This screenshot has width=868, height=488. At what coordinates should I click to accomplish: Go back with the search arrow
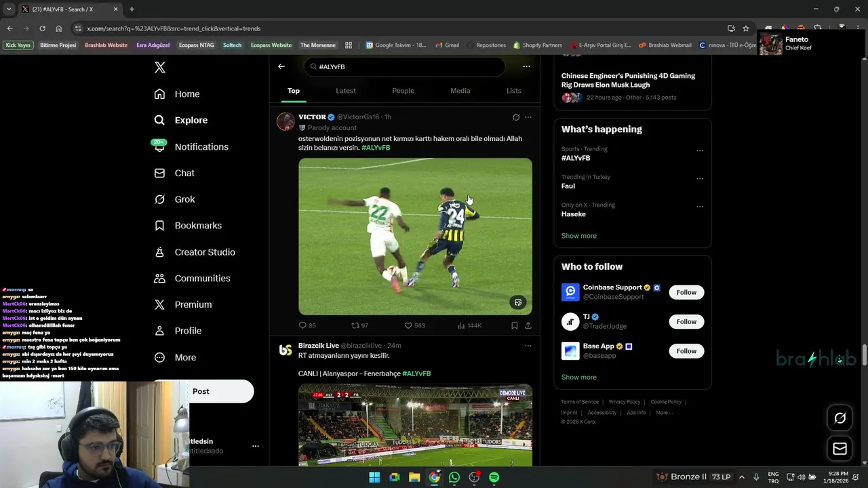(x=281, y=66)
